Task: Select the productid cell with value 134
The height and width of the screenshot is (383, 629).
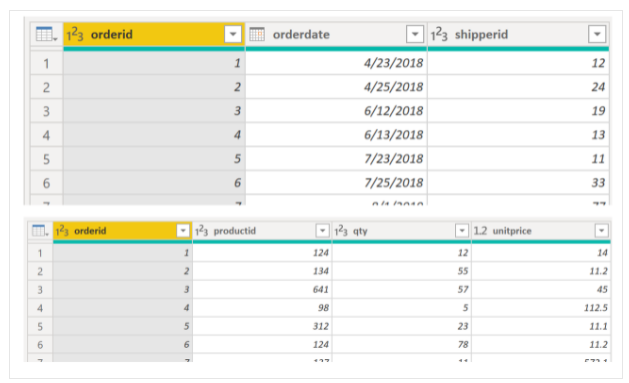Action: [262, 272]
